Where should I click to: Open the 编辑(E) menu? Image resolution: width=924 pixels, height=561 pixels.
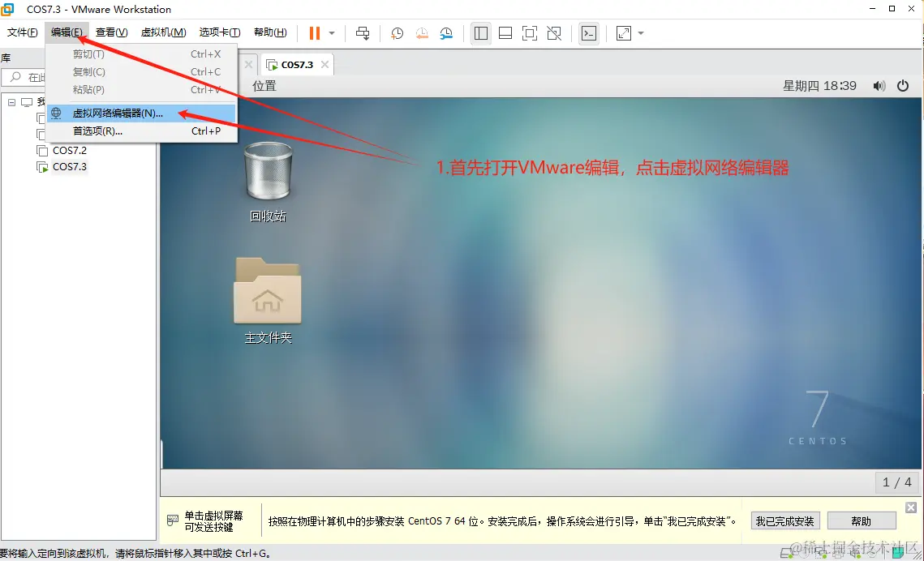(66, 32)
